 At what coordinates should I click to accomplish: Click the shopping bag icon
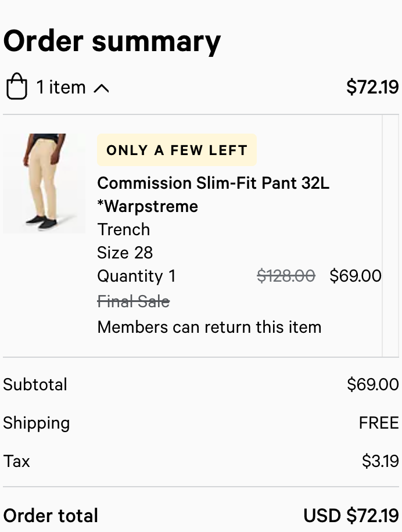[x=17, y=87]
